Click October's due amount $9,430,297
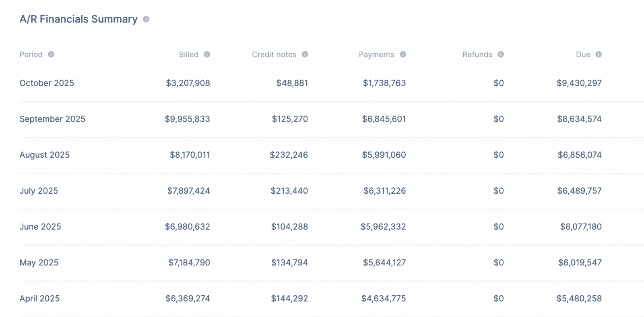The width and height of the screenshot is (644, 317). pyautogui.click(x=579, y=83)
